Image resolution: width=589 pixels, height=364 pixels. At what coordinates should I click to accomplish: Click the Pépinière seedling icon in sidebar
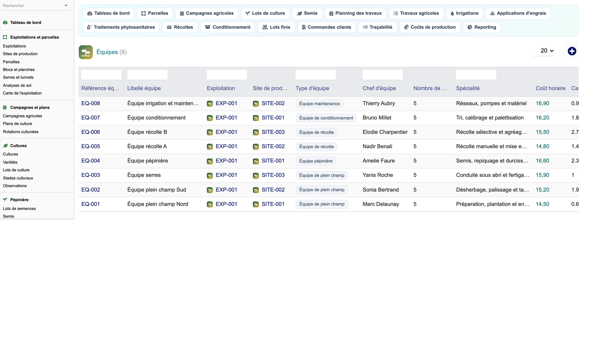[5, 200]
